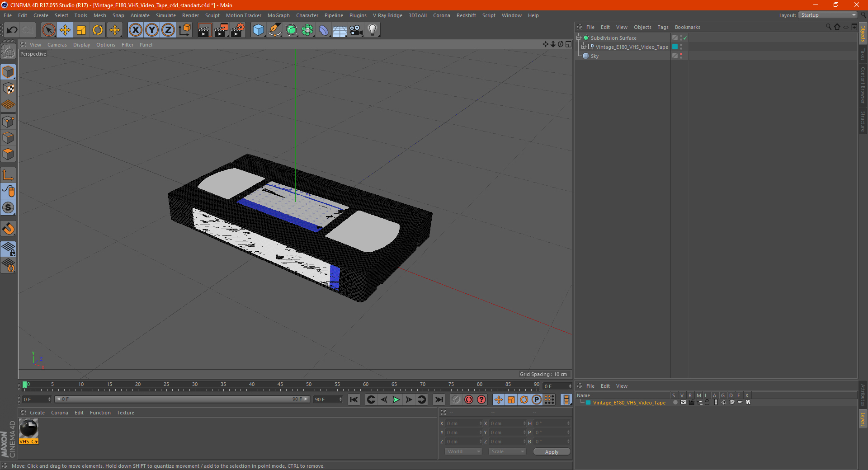Add Subdivision Surface generator icon
This screenshot has height=470, width=868.
(x=291, y=30)
